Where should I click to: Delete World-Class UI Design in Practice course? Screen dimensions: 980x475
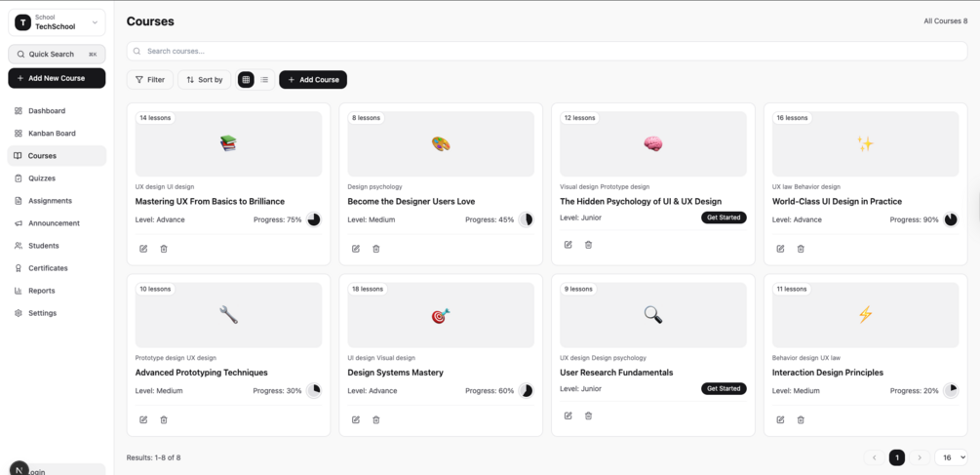(x=801, y=249)
